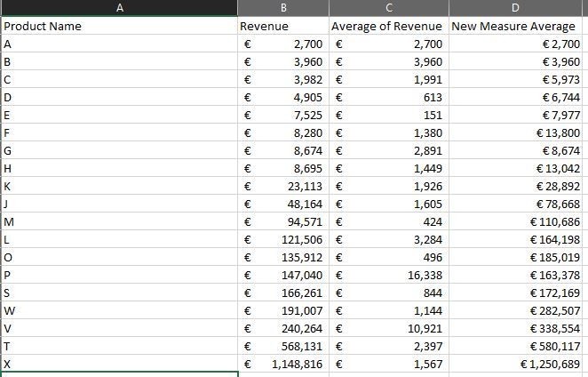Click revenue value 240,264

283,328
